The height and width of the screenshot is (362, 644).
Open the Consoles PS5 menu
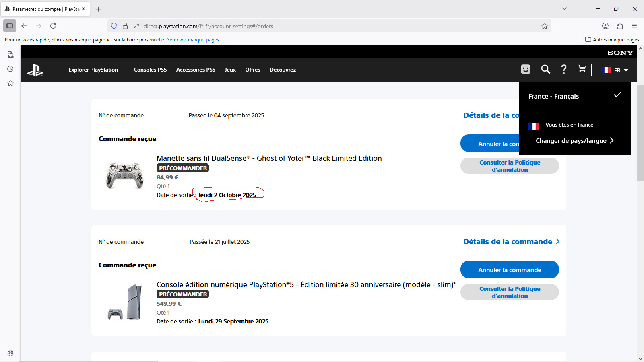150,70
